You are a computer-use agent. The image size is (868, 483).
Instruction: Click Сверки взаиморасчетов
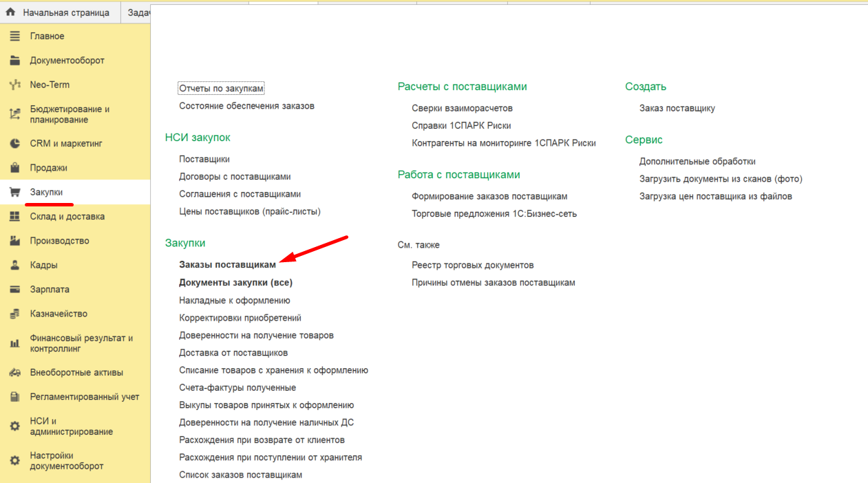[462, 108]
